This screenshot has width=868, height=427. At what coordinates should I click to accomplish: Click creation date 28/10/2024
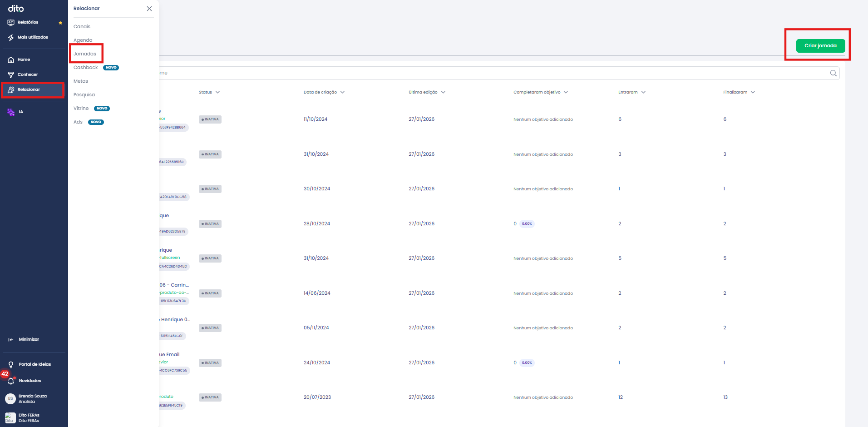point(317,224)
